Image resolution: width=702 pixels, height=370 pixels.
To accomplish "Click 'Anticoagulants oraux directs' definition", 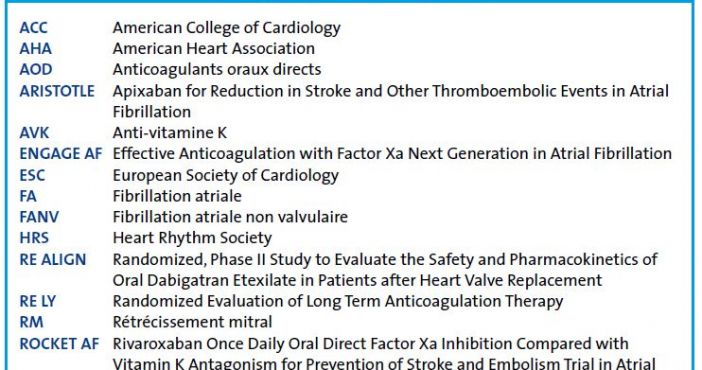I will point(217,69).
